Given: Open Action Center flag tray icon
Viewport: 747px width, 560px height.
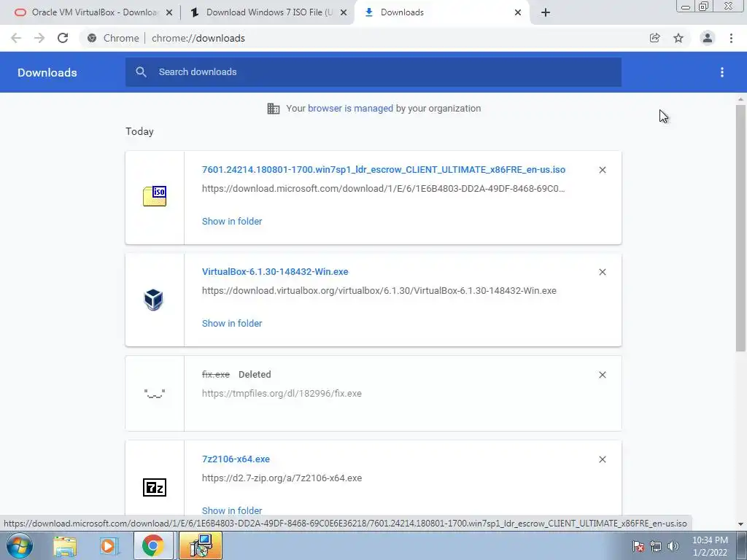Looking at the screenshot, I should (x=638, y=546).
